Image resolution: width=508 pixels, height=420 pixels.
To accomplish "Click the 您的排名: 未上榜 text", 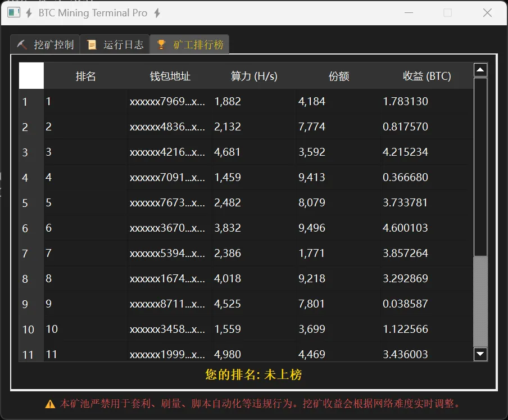I will [x=254, y=374].
